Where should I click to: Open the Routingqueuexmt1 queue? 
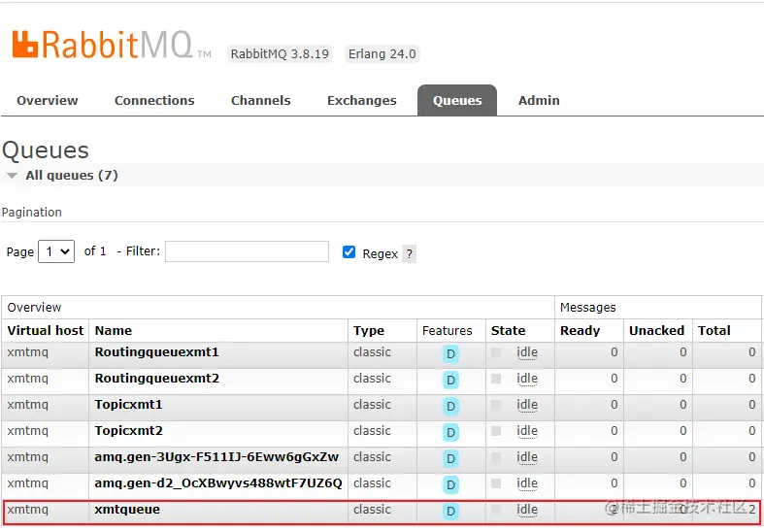[x=157, y=352]
